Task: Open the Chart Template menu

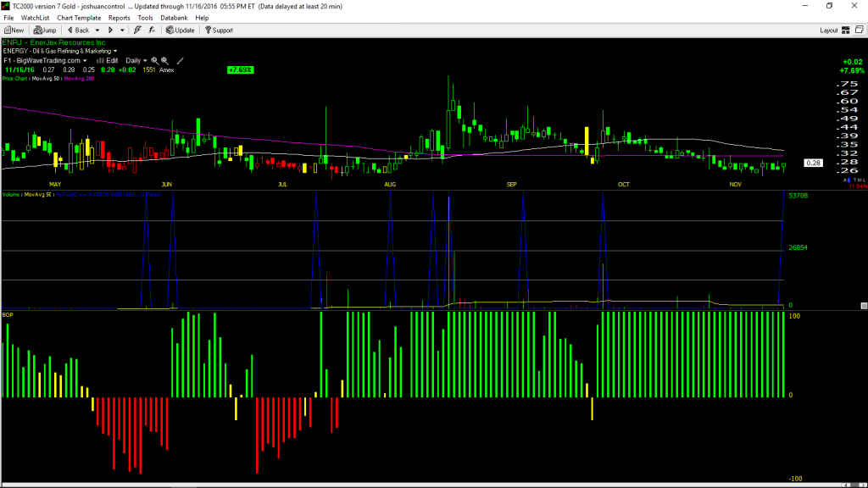Action: pyautogui.click(x=79, y=18)
